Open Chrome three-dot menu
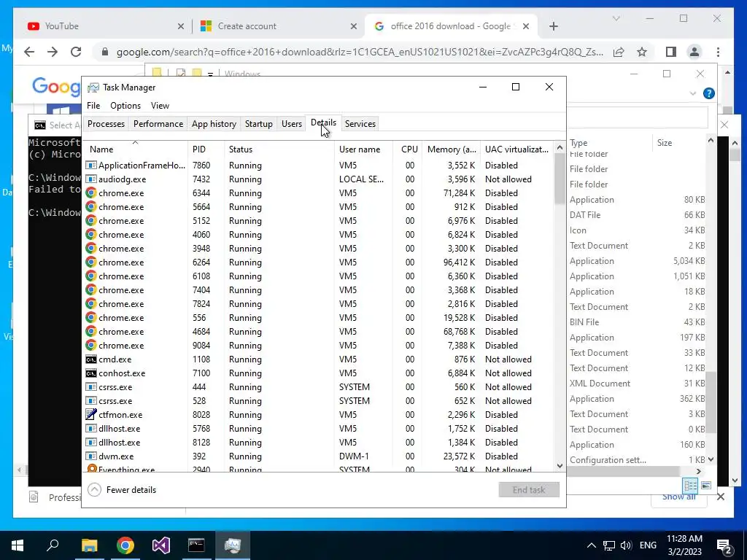This screenshot has width=747, height=560. point(718,52)
